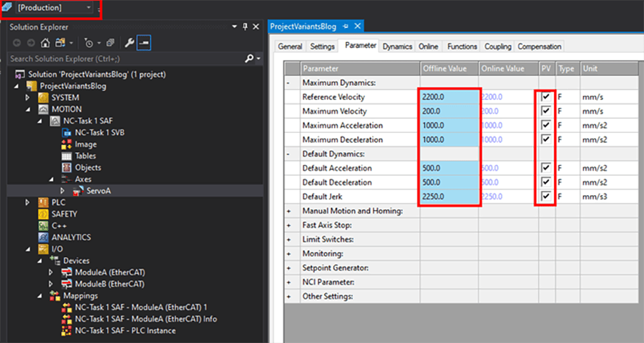Switch to the Functions tab
Image resolution: width=644 pixels, height=343 pixels.
coord(462,46)
